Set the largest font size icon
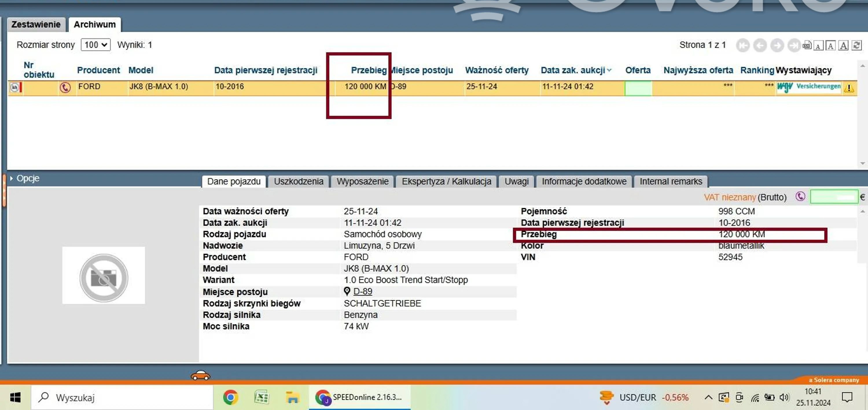 843,45
